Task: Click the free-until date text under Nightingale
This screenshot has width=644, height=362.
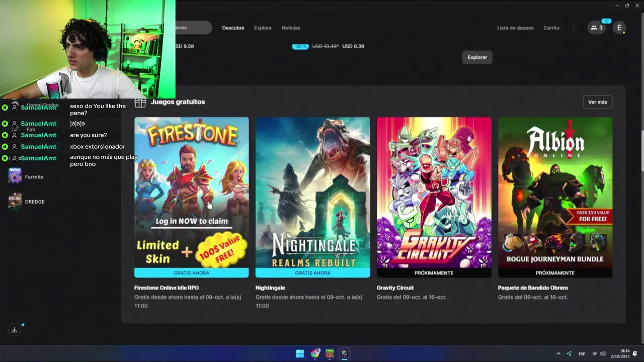Action: (x=309, y=301)
